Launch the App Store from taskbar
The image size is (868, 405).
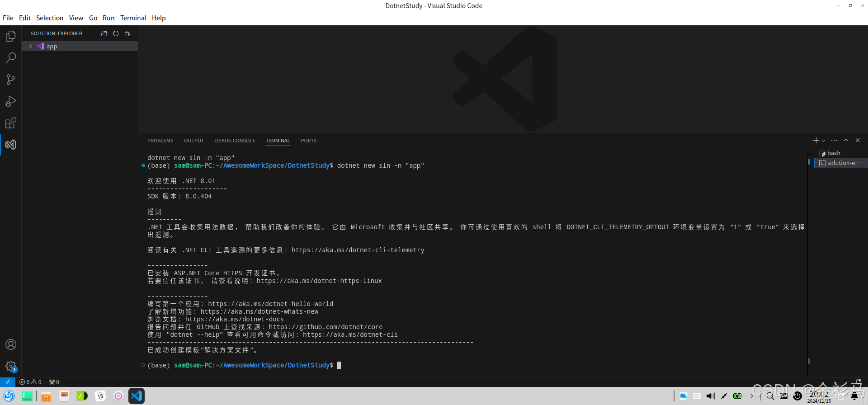click(46, 396)
